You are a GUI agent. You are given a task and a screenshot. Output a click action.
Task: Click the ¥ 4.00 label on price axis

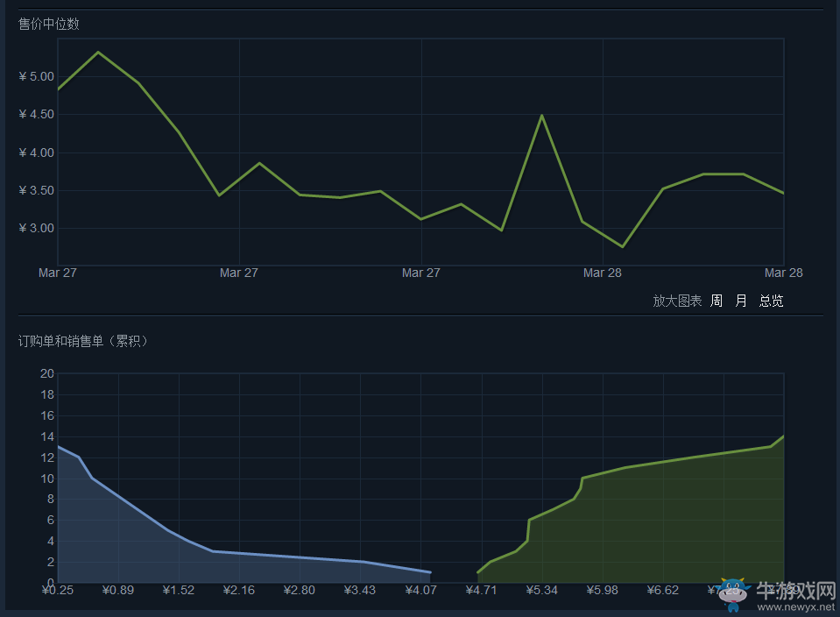pos(36,152)
